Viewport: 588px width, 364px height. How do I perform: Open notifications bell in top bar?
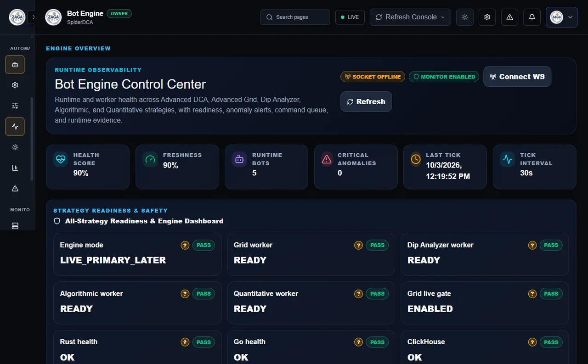click(532, 17)
